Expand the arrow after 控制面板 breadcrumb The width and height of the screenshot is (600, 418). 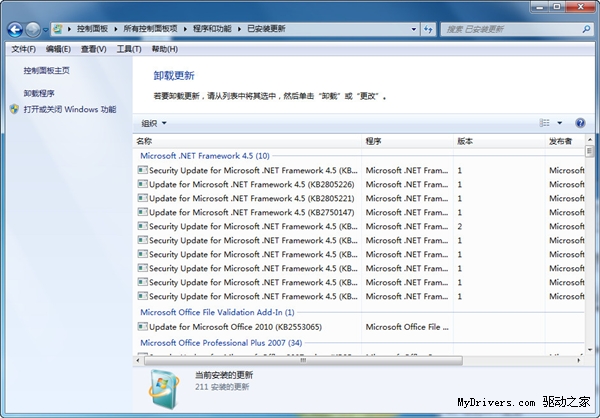[116, 29]
